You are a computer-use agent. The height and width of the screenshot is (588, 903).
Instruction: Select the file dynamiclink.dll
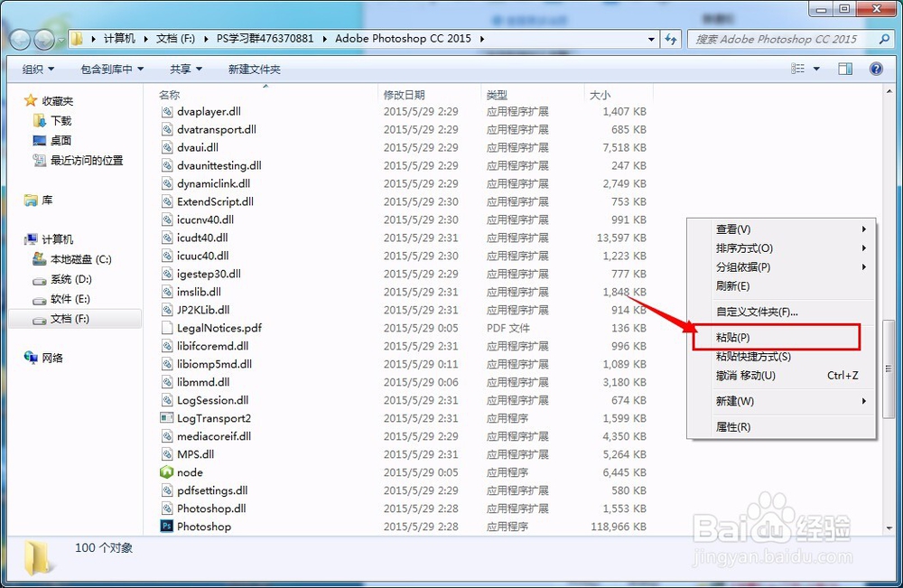[x=214, y=183]
